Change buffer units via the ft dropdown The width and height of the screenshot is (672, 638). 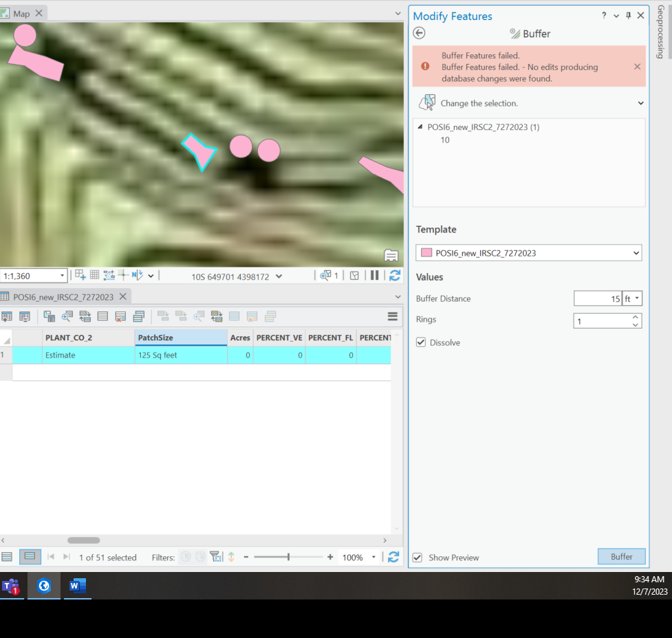tap(631, 298)
